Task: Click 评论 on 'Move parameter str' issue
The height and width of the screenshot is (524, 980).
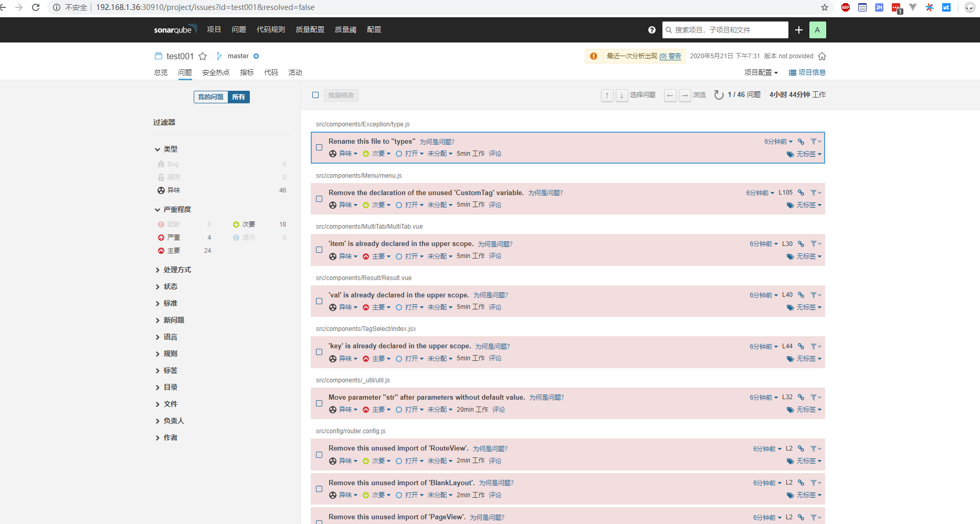Action: [x=499, y=410]
